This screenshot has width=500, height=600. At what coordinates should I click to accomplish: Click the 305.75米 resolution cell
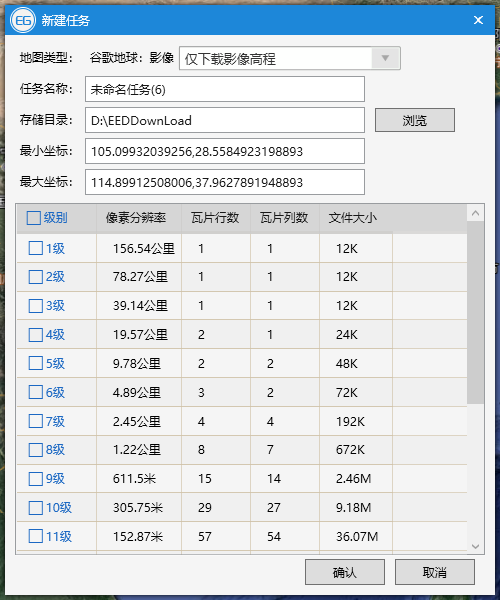(138, 508)
